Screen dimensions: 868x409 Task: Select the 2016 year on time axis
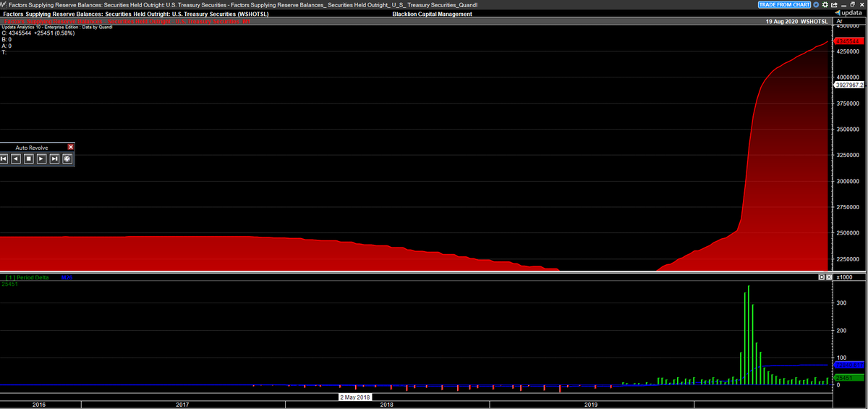(x=39, y=405)
